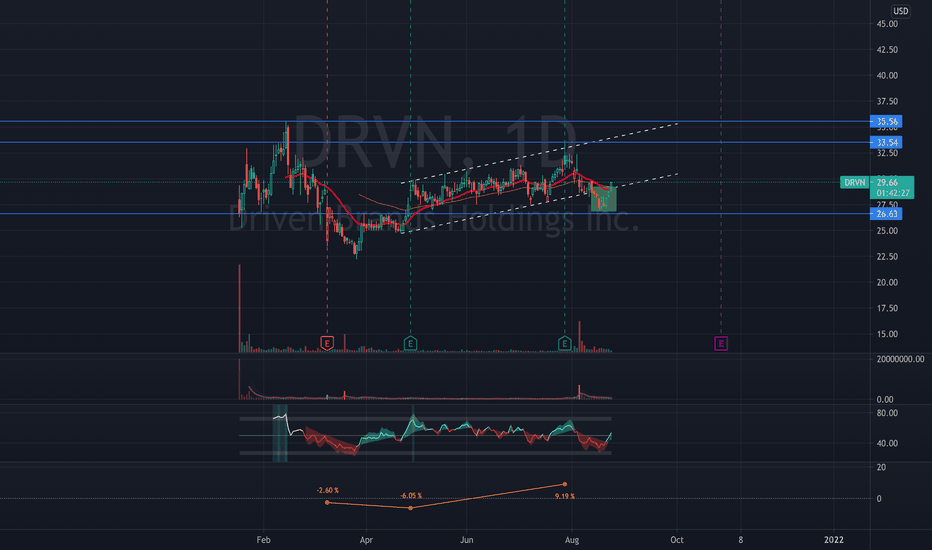This screenshot has height=550, width=932.
Task: Click the current price 29.66 label
Action: (887, 183)
